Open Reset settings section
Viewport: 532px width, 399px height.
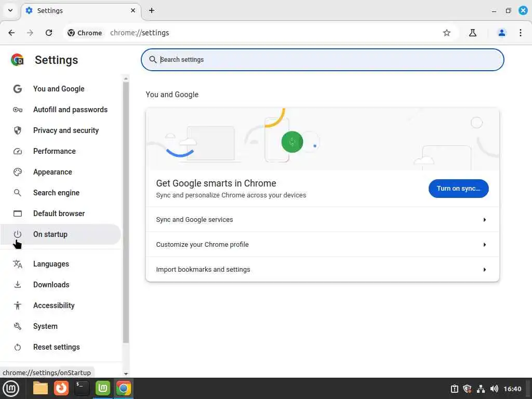tap(60, 347)
